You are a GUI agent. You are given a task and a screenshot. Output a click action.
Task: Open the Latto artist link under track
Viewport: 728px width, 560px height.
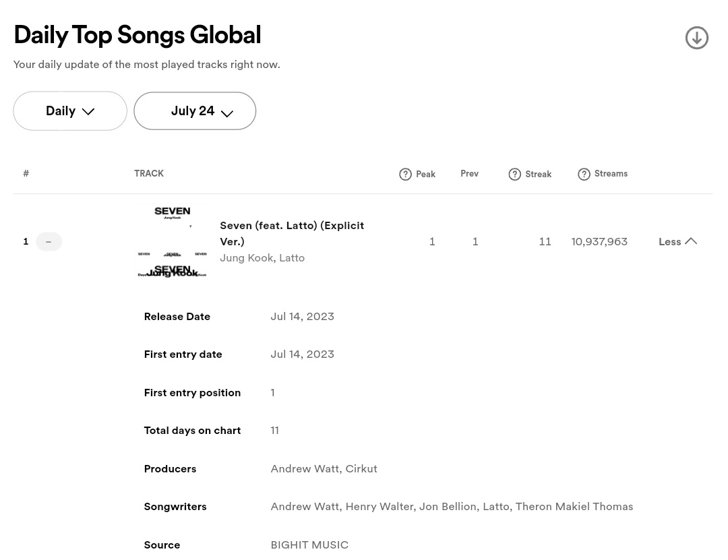tap(292, 257)
